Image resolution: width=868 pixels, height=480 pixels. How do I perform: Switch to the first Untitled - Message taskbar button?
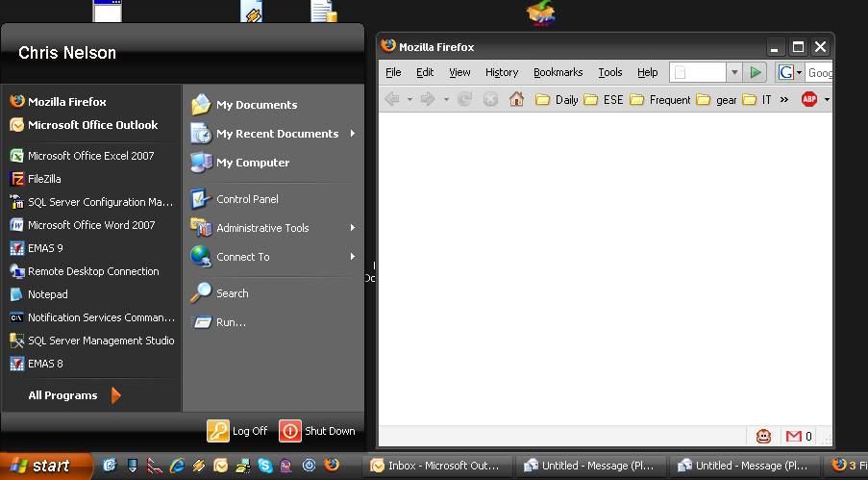coord(590,466)
